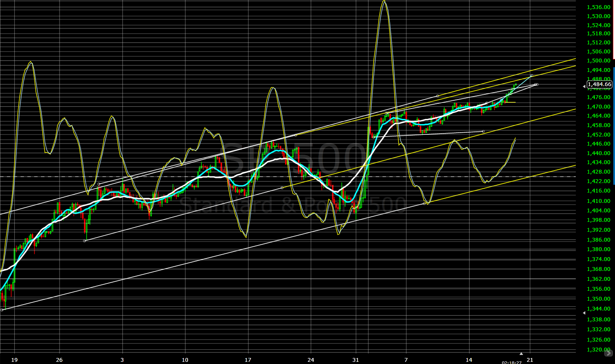Viewport: 615px width, 364px height.
Task: Click the 02:18:27 countdown timer
Action: point(511,363)
